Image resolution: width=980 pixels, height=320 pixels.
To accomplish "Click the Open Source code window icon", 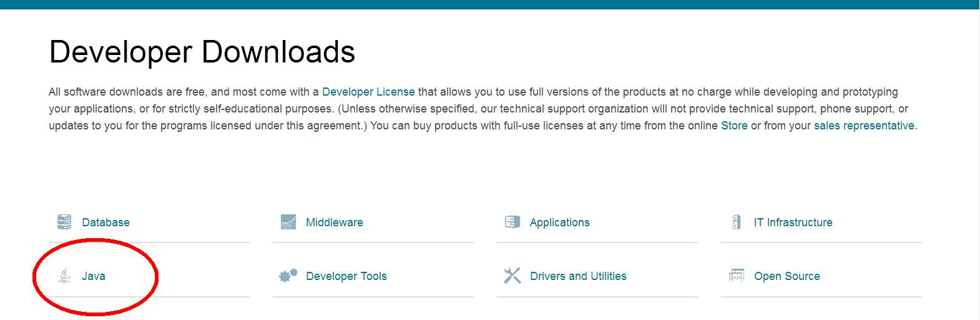I will (x=737, y=276).
